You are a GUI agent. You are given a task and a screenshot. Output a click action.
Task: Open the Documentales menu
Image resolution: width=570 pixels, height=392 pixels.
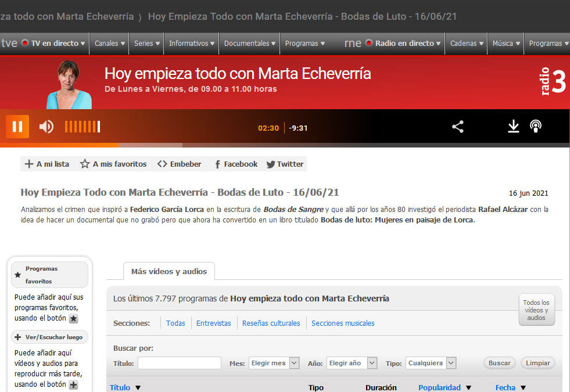pos(249,44)
